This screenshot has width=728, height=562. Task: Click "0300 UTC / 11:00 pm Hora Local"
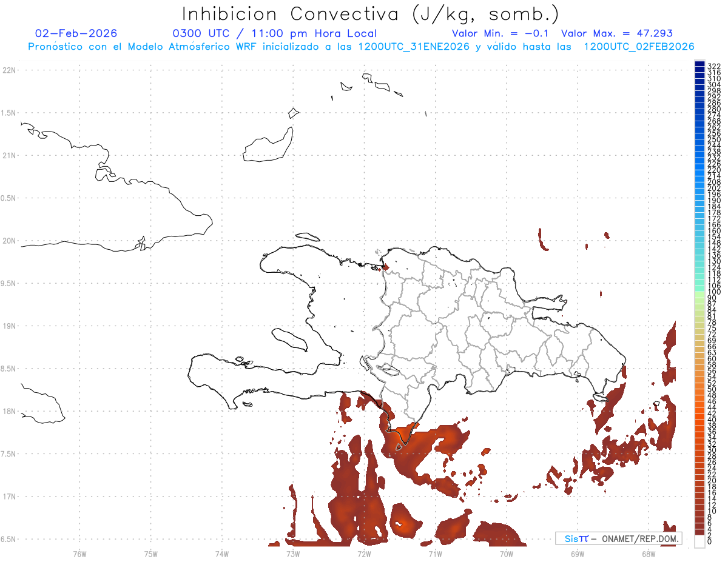click(x=275, y=33)
